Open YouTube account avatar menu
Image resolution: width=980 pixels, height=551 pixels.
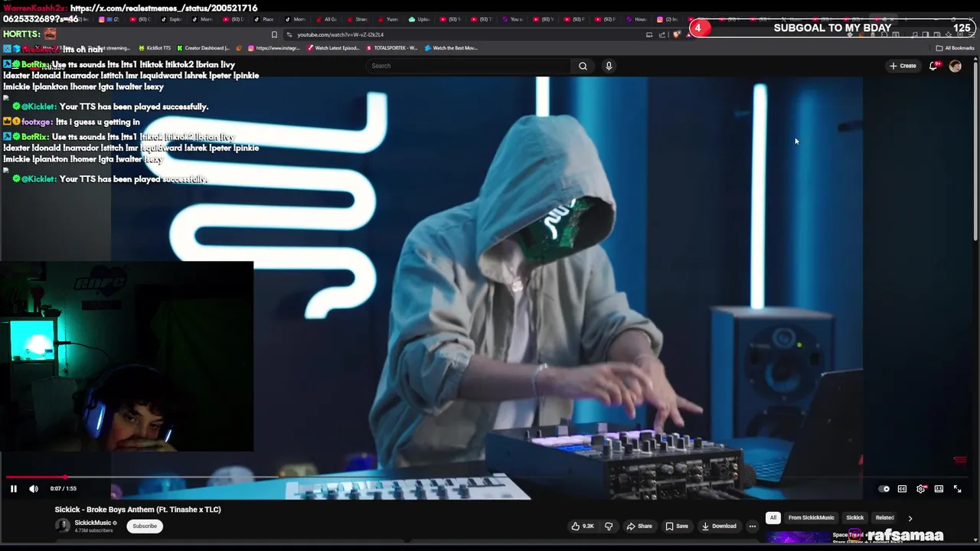pos(955,66)
